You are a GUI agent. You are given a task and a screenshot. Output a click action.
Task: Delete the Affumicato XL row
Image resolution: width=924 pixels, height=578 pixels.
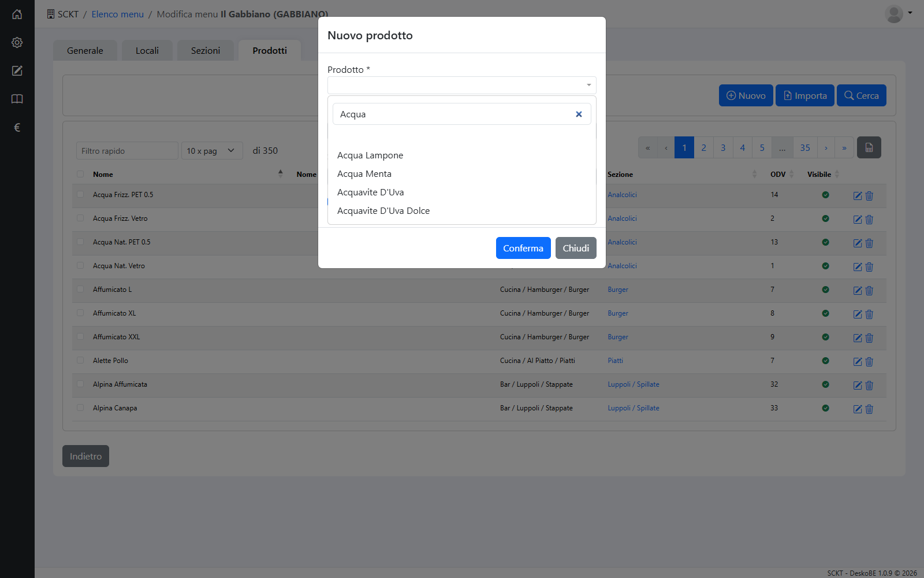point(869,314)
